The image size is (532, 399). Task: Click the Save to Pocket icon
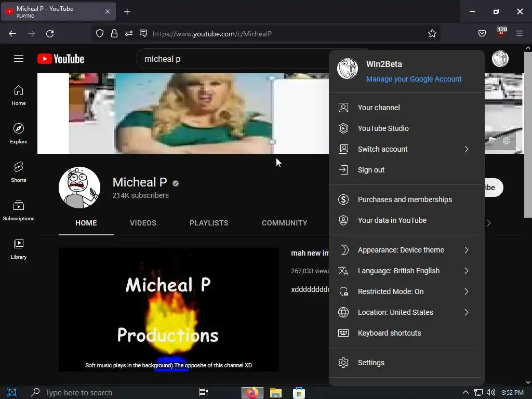click(x=482, y=34)
